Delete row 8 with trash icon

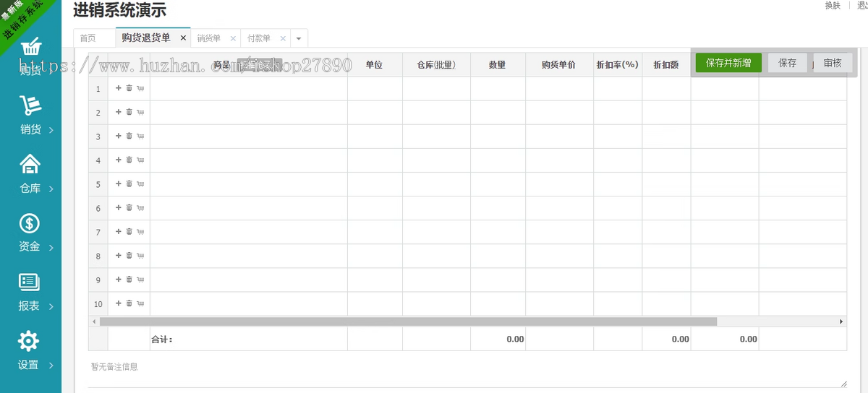point(129,255)
